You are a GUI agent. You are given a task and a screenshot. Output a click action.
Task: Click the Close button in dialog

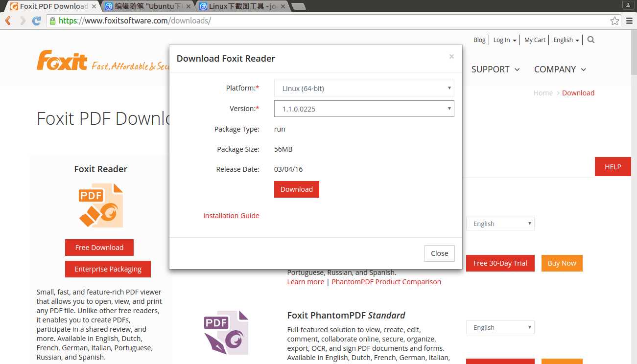tap(440, 253)
